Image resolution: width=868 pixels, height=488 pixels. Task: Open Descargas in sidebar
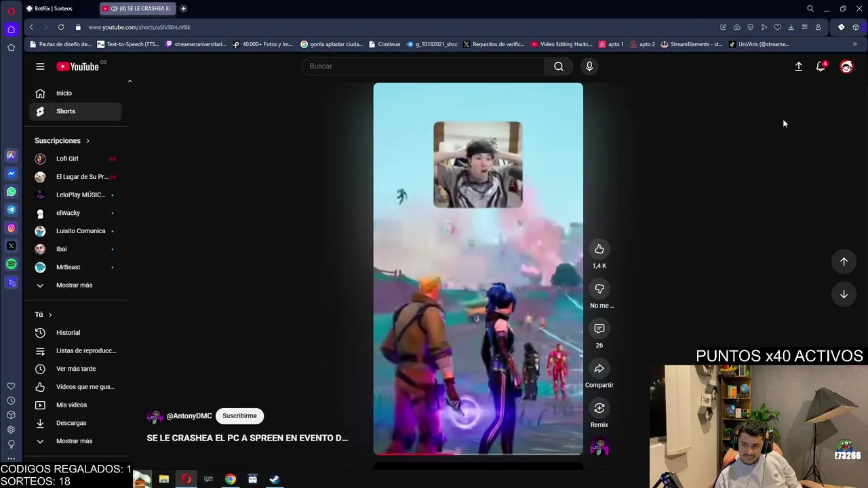[75, 423]
